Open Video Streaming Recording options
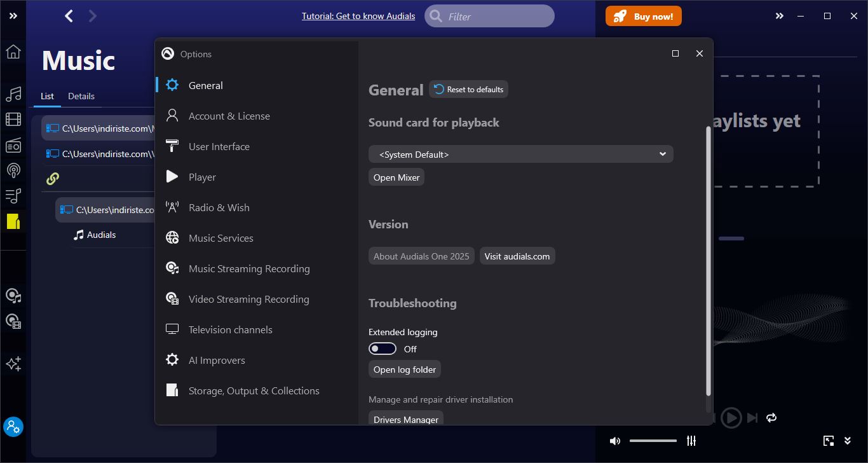The height and width of the screenshot is (463, 868). click(257, 299)
